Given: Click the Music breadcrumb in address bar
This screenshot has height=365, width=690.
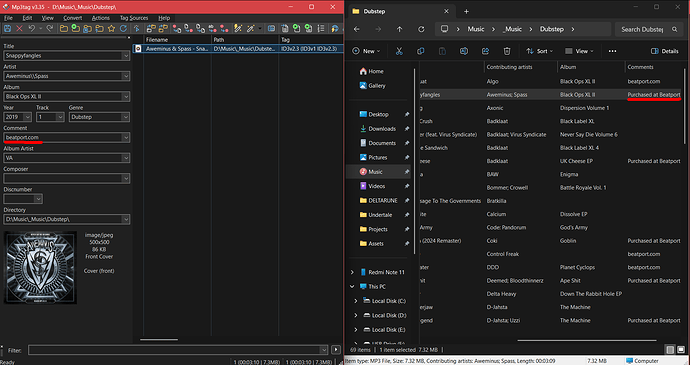Looking at the screenshot, I should pos(476,29).
